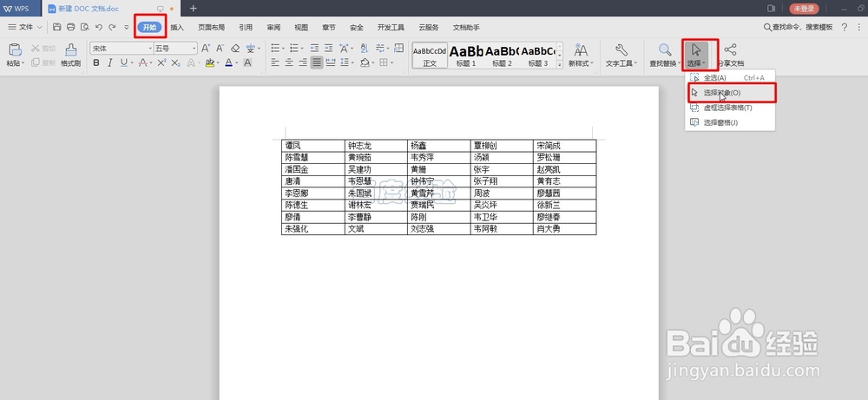Image resolution: width=868 pixels, height=400 pixels.
Task: Click the 未登录 login button
Action: tap(804, 9)
